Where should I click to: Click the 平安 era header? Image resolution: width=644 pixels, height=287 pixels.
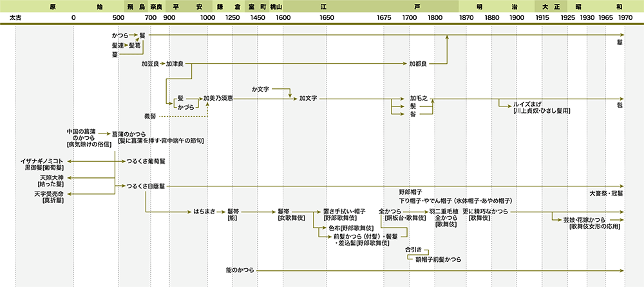(187, 6)
